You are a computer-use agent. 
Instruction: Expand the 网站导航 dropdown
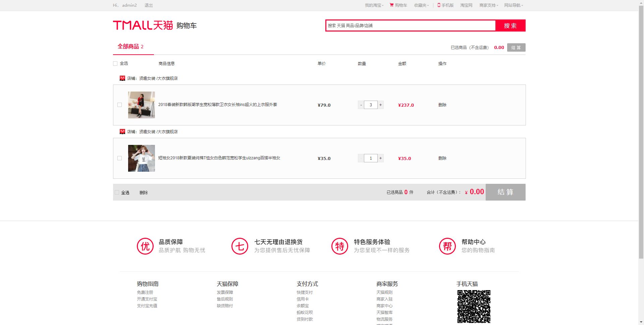(x=514, y=5)
